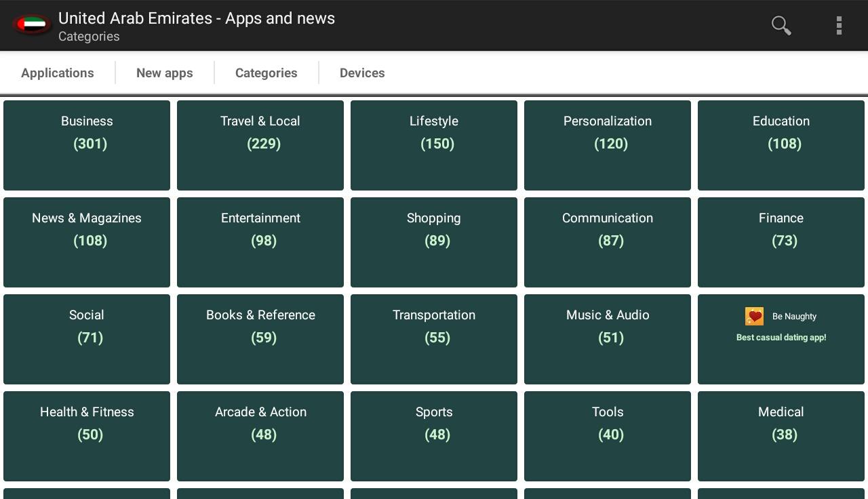Open Health & Fitness category
This screenshot has height=499, width=868.
[87, 436]
